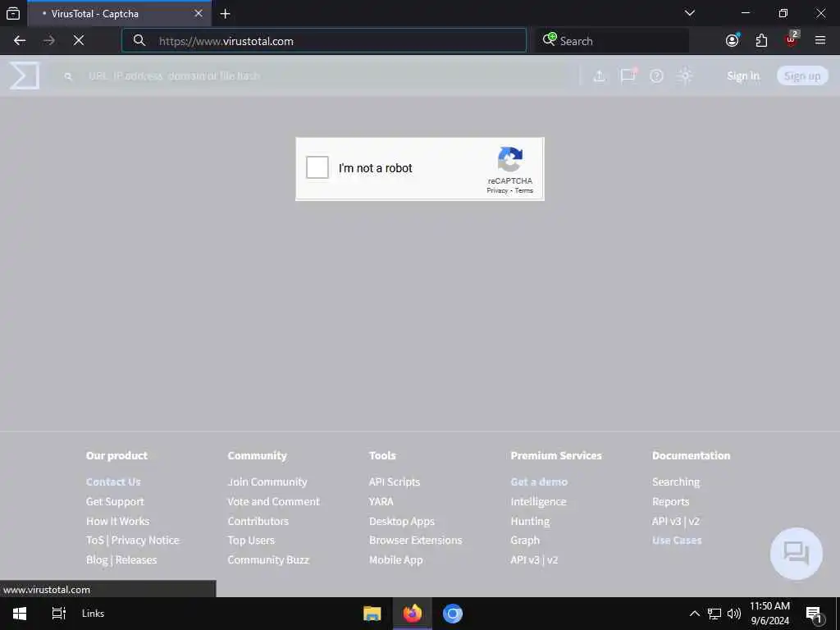Open the ToS | Privacy Notice link

133,540
